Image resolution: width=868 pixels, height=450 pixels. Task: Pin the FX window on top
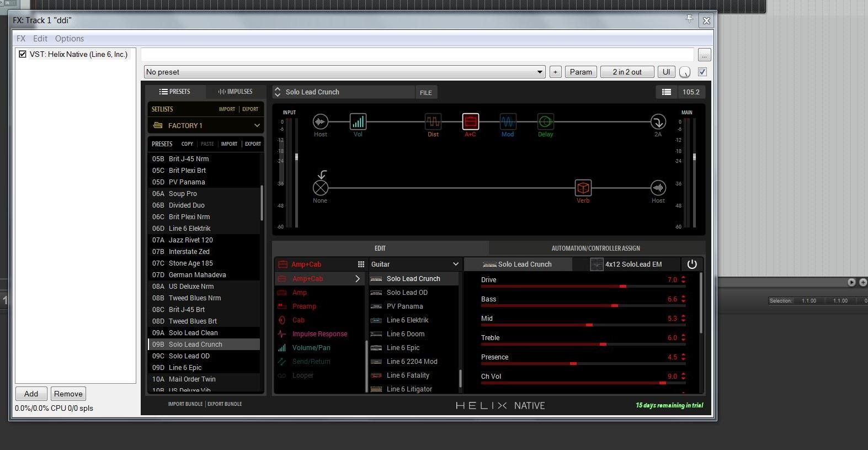point(689,19)
